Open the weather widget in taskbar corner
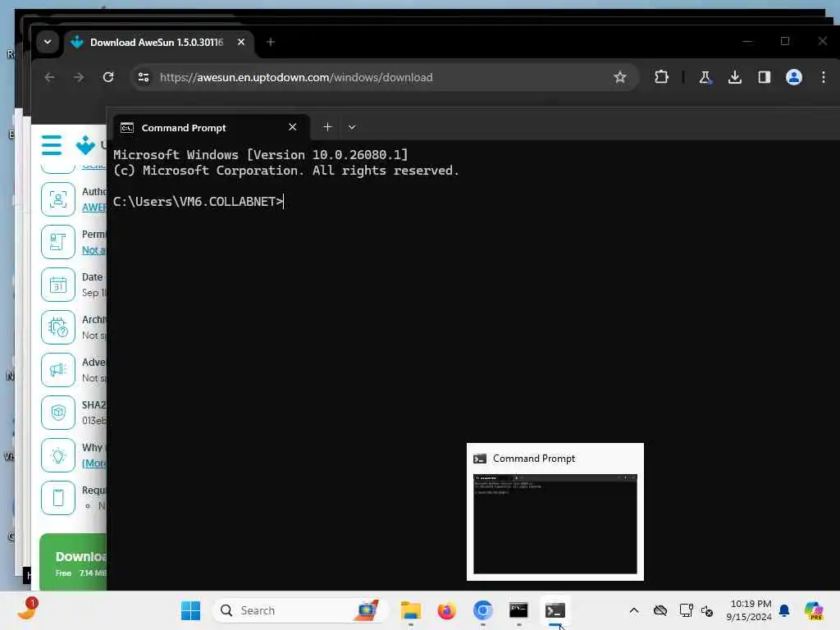 (x=27, y=609)
